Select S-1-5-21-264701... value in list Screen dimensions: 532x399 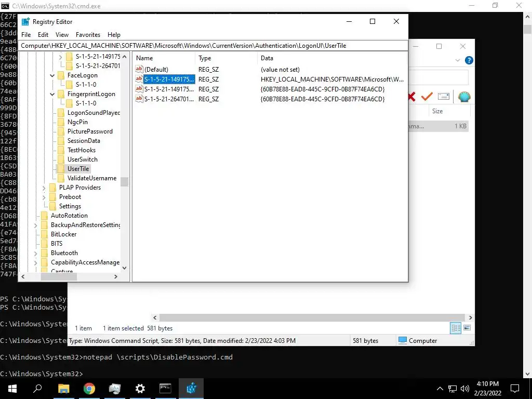(169, 99)
